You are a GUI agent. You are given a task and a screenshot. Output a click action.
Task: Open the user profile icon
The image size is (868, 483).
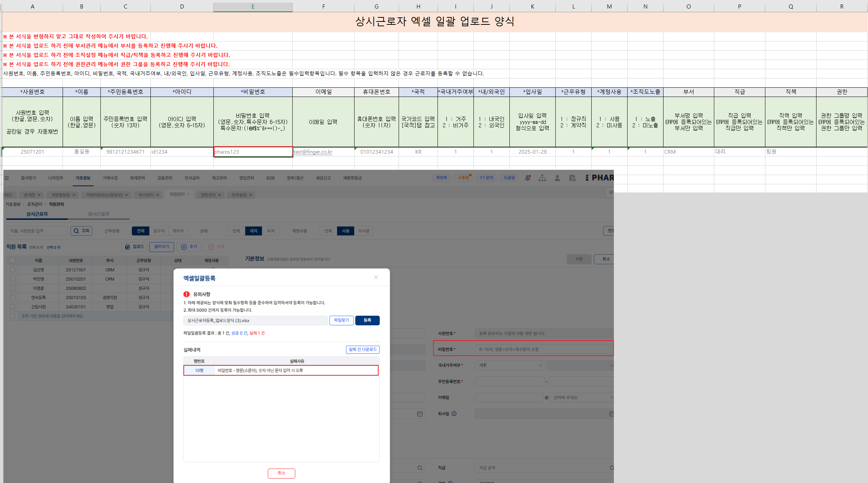[x=557, y=178]
